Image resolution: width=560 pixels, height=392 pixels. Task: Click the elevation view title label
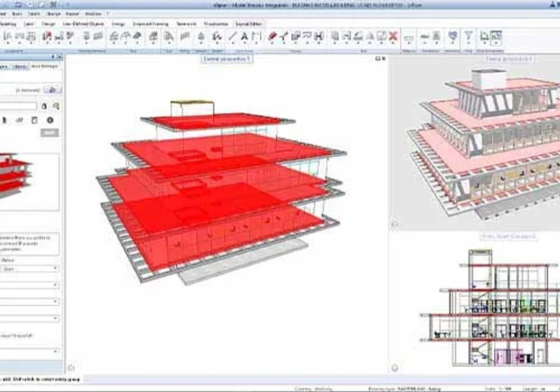[509, 237]
